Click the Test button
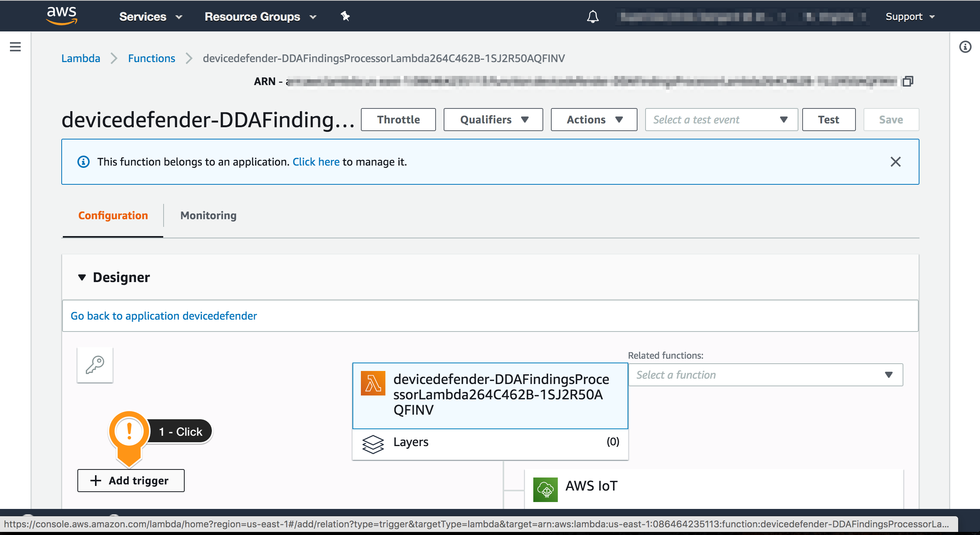The width and height of the screenshot is (980, 535). coord(829,120)
